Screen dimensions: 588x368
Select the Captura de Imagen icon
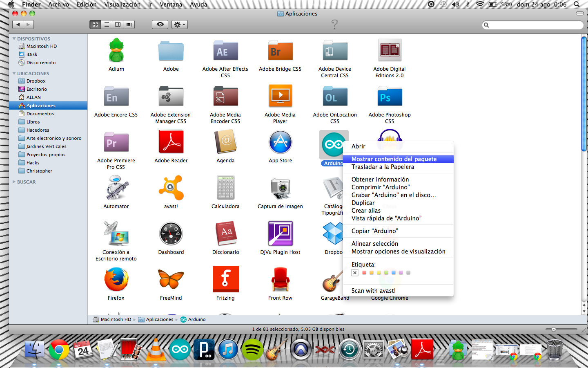point(280,188)
